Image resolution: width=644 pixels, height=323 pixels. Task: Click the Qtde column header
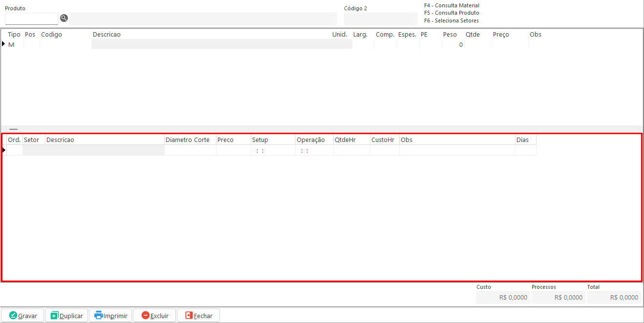[472, 35]
